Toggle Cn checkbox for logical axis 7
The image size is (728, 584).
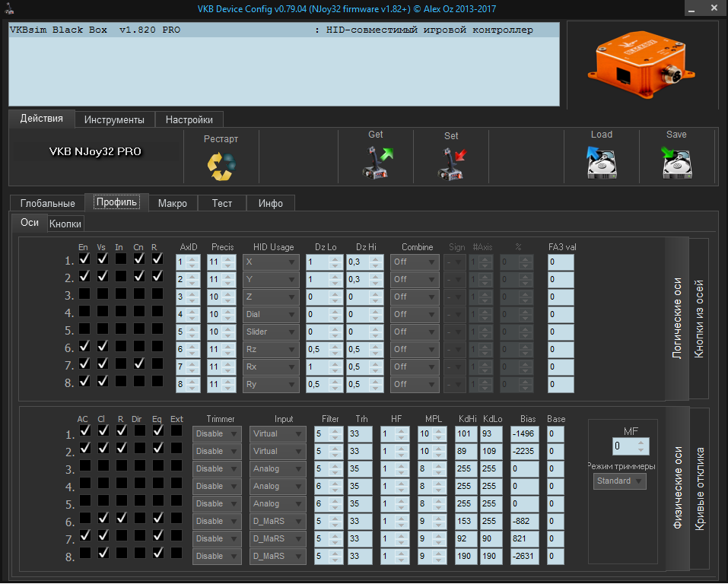138,363
